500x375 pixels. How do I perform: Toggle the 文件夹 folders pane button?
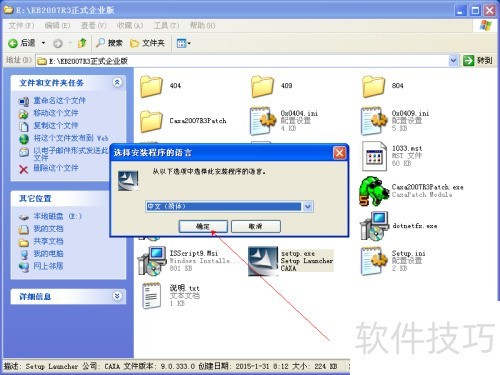(x=147, y=43)
